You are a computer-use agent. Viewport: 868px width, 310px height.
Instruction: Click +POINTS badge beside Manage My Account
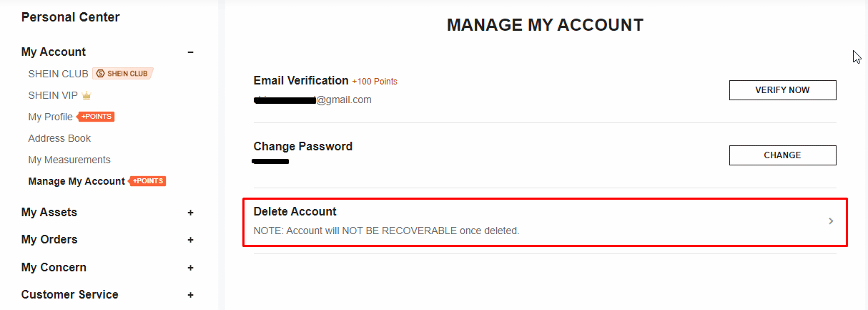pyautogui.click(x=148, y=181)
